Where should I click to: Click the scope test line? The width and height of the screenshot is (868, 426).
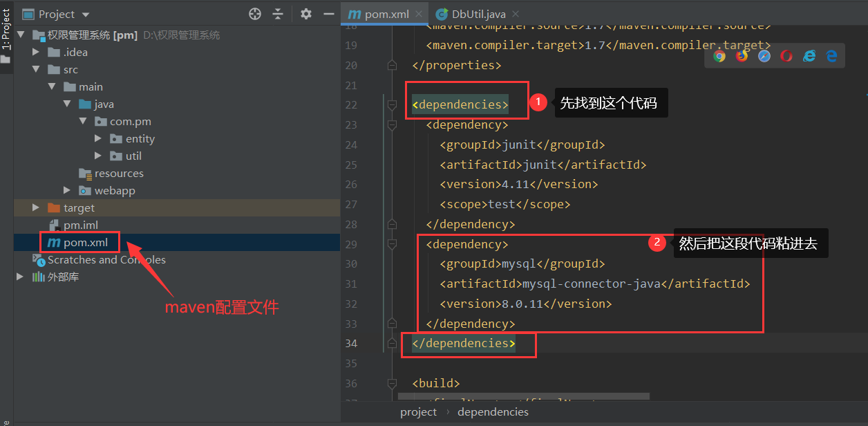pyautogui.click(x=505, y=204)
